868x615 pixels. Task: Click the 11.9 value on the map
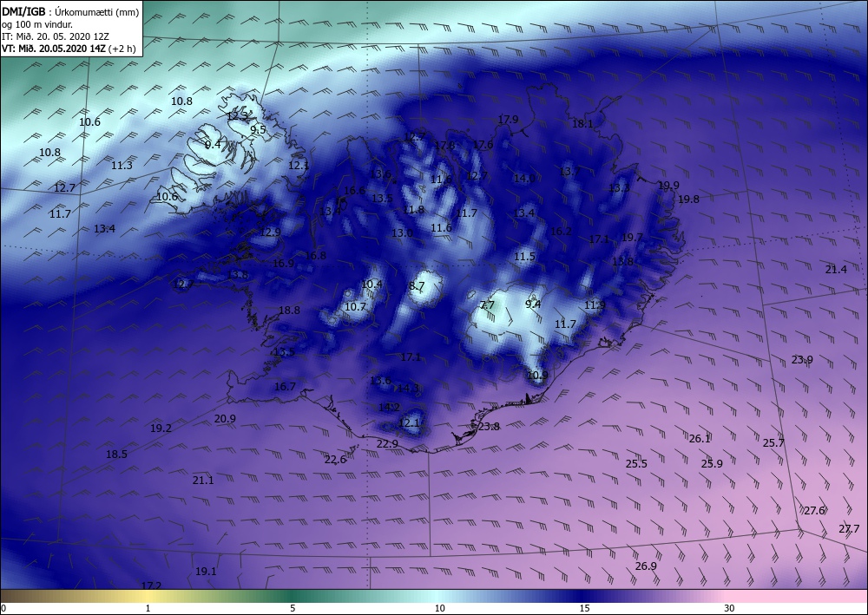595,305
